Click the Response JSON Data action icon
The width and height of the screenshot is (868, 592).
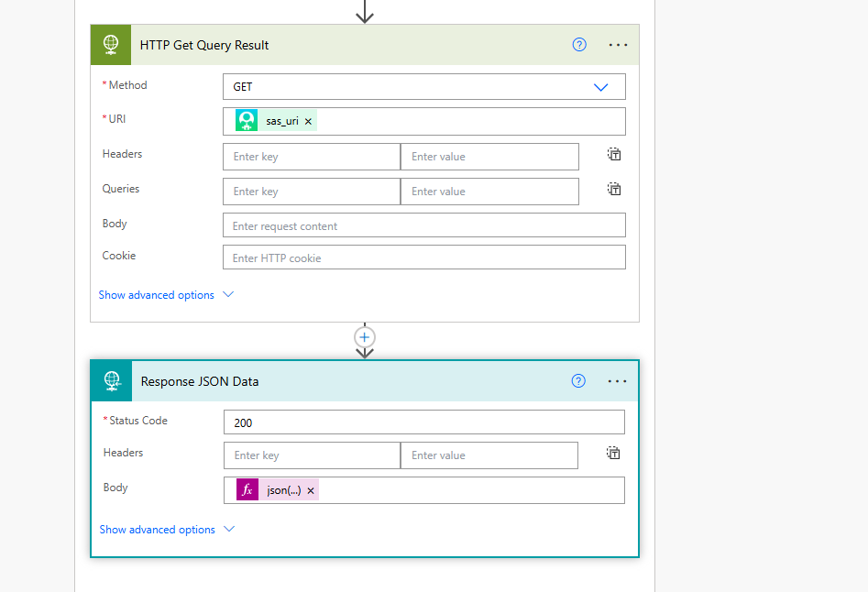pos(112,381)
